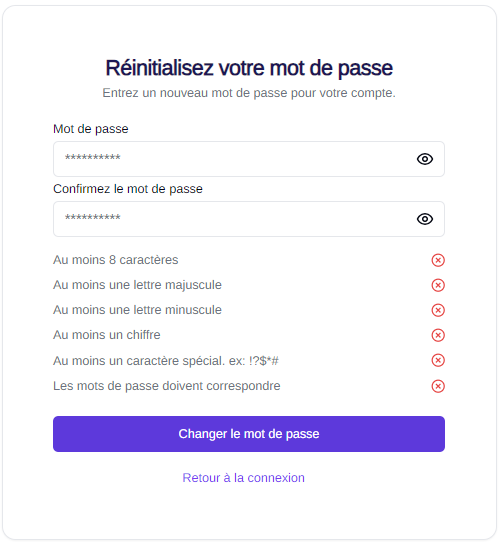This screenshot has width=500, height=542.
Task: Click the red X beside lettre majuscule rule
Action: point(438,285)
